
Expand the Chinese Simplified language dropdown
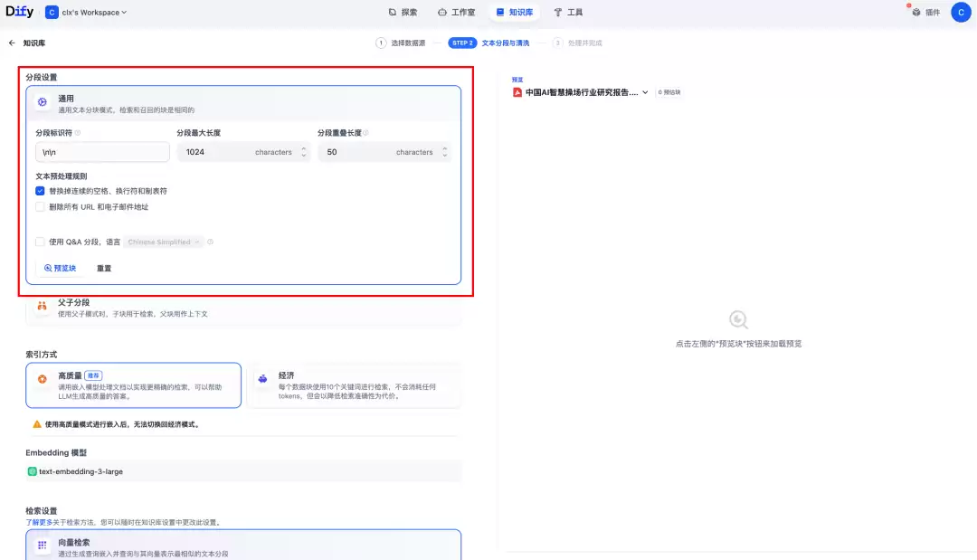point(163,242)
